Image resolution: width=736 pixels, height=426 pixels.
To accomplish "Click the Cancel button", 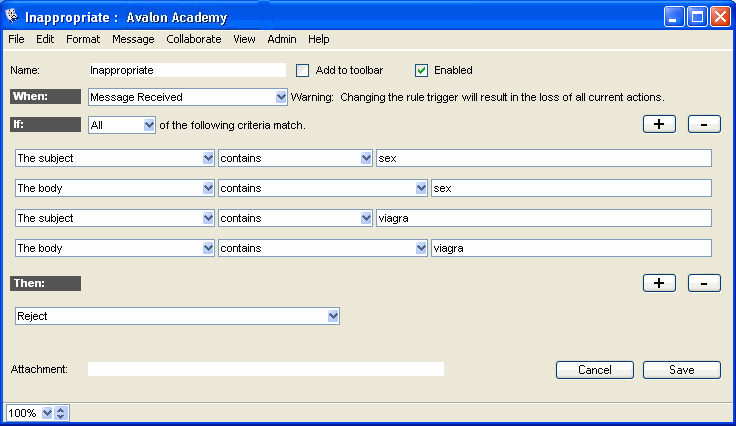I will [594, 370].
